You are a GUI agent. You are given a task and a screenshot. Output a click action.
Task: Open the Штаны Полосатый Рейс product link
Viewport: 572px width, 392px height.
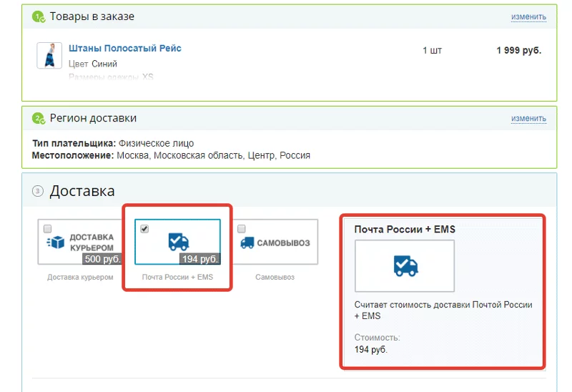tap(125, 49)
